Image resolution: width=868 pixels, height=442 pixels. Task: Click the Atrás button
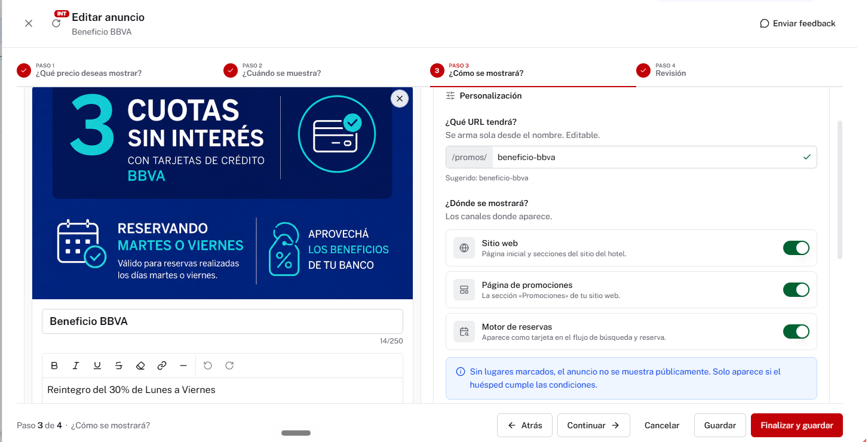(x=525, y=425)
